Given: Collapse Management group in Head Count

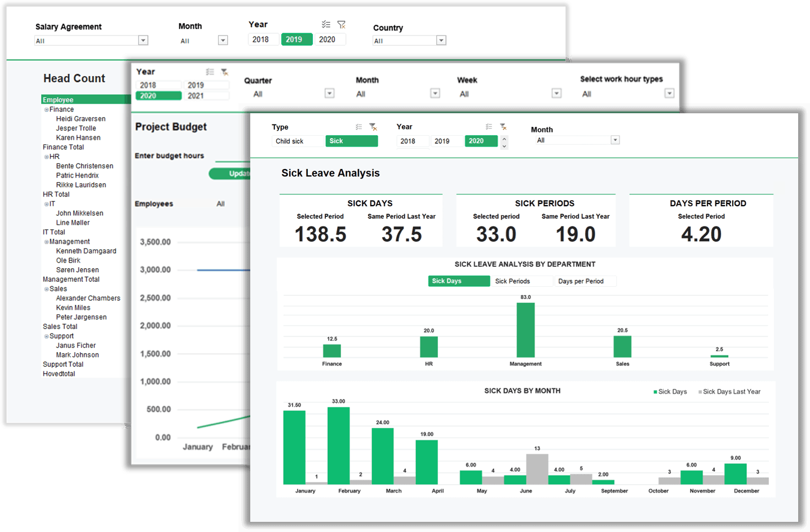Looking at the screenshot, I should coord(46,242).
